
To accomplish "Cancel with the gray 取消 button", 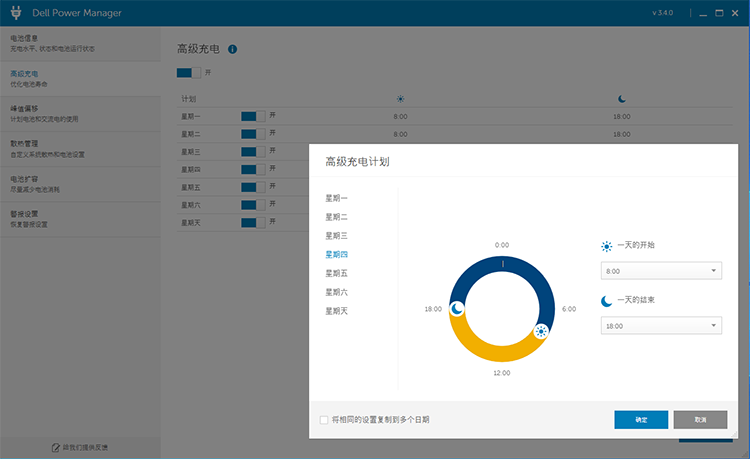I will click(700, 420).
